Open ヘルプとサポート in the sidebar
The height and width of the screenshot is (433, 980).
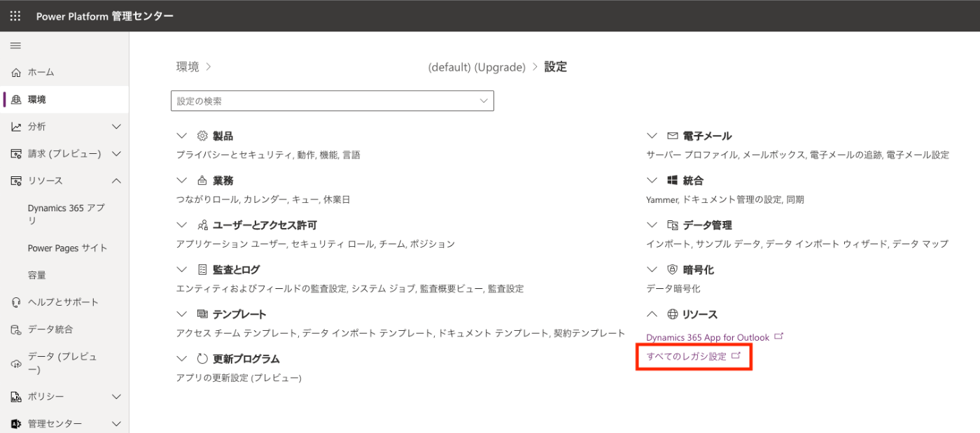[x=64, y=302]
